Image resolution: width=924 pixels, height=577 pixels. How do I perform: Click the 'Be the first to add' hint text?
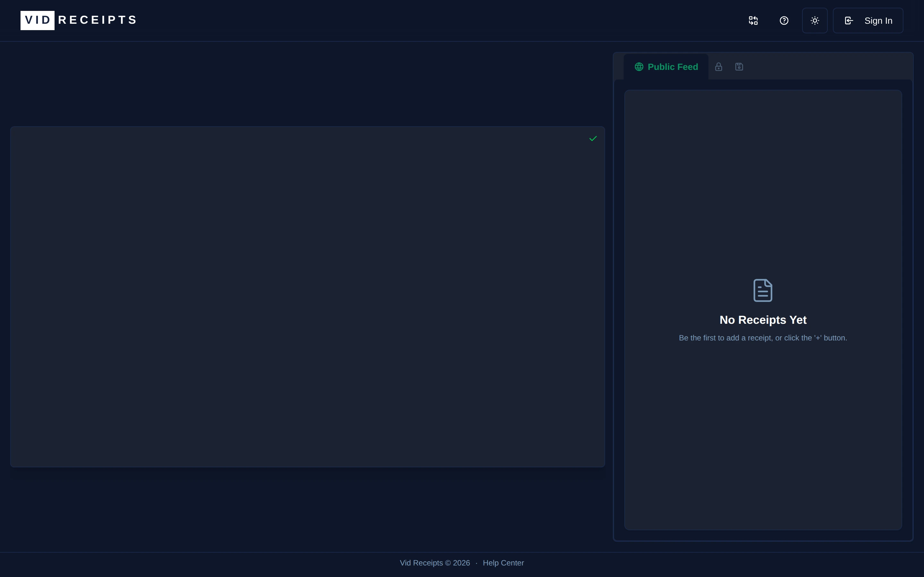click(763, 338)
